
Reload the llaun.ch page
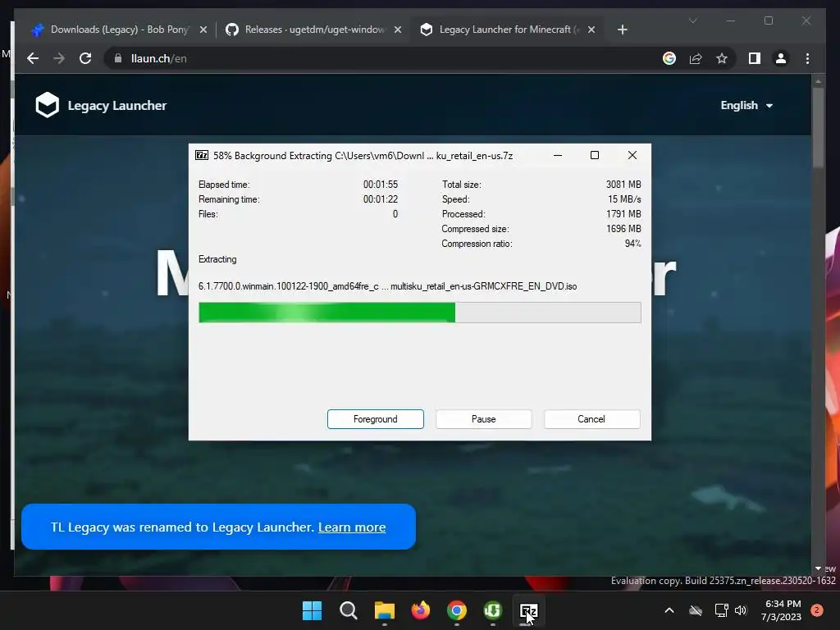point(85,58)
